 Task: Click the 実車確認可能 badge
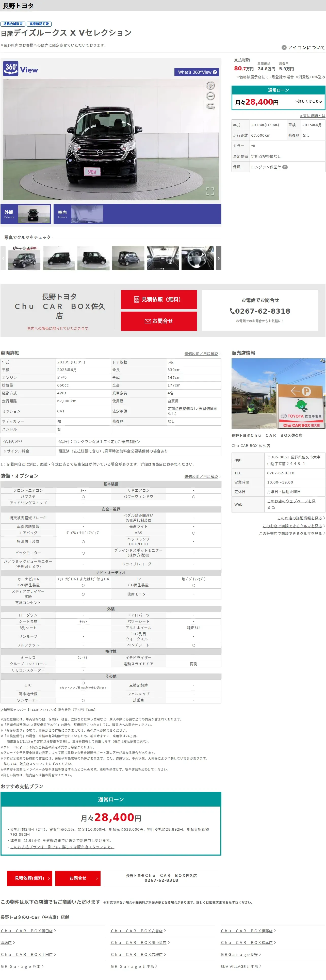[x=39, y=24]
